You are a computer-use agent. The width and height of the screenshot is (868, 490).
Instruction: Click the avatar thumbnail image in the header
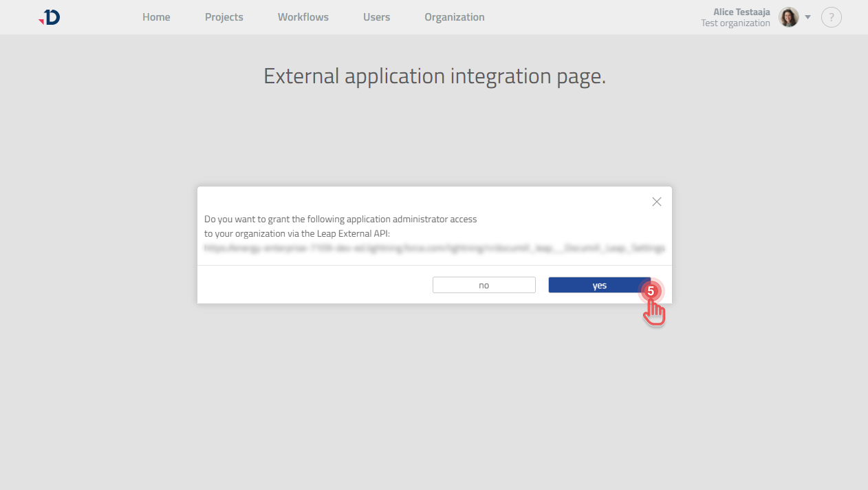coord(788,17)
